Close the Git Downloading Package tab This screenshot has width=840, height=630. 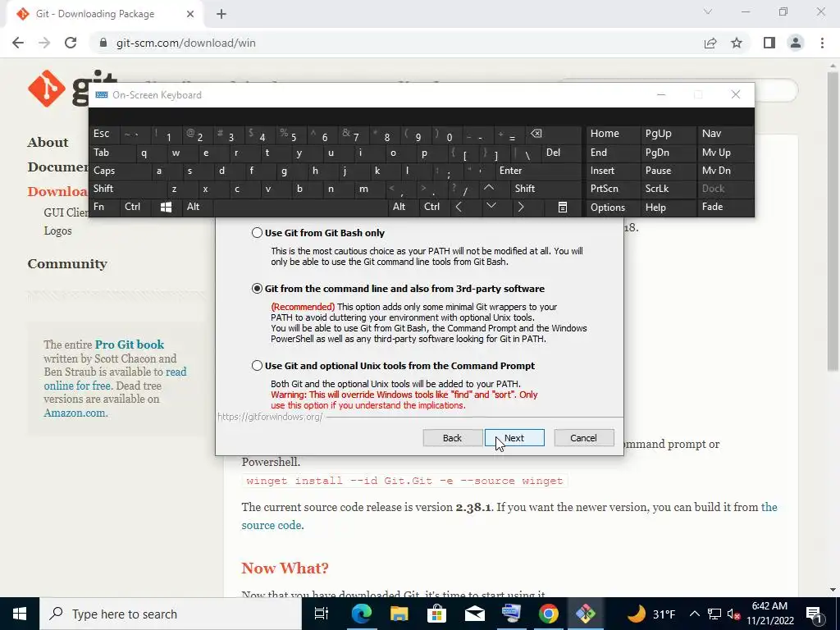tap(190, 14)
